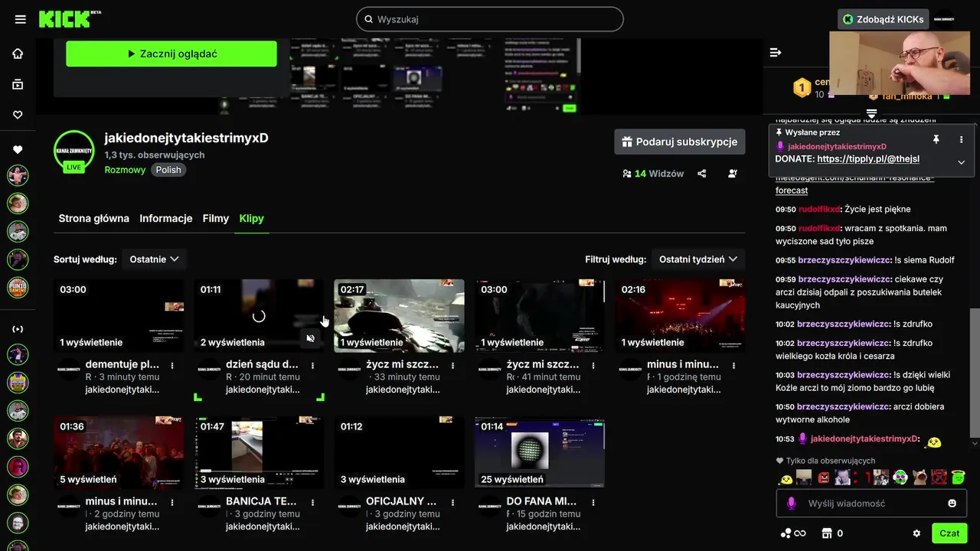Click the follow user icon beside share

point(733,174)
